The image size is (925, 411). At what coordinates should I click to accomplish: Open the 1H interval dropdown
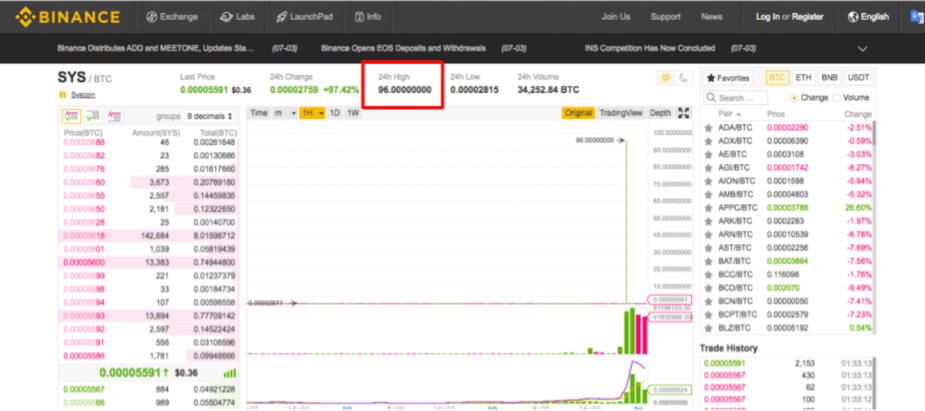point(312,113)
